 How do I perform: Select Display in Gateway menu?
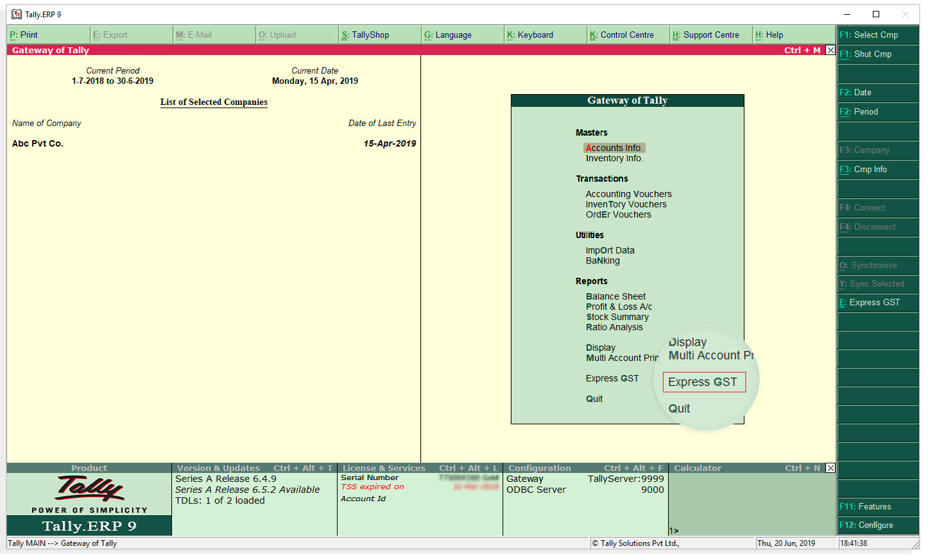click(600, 348)
